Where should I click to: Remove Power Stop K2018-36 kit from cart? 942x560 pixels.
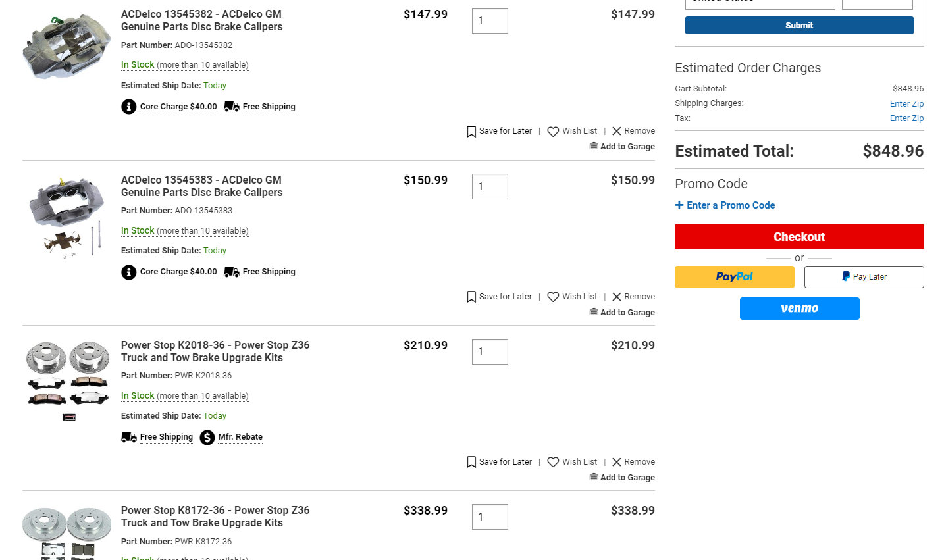[633, 462]
